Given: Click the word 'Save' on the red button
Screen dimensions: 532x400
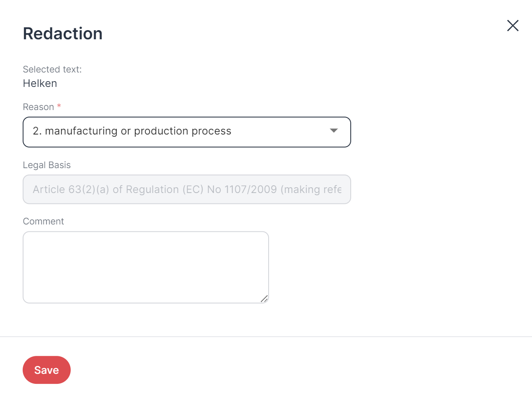Looking at the screenshot, I should click(47, 370).
